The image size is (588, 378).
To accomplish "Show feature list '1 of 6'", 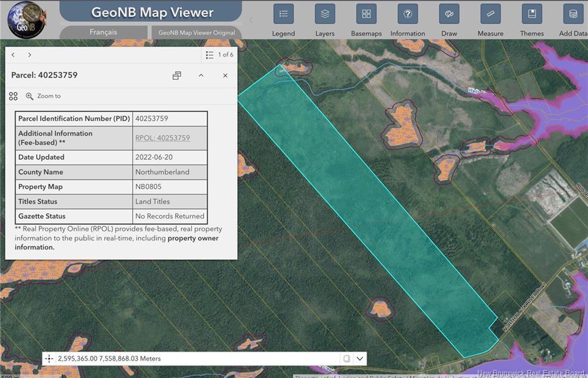I will tap(219, 55).
